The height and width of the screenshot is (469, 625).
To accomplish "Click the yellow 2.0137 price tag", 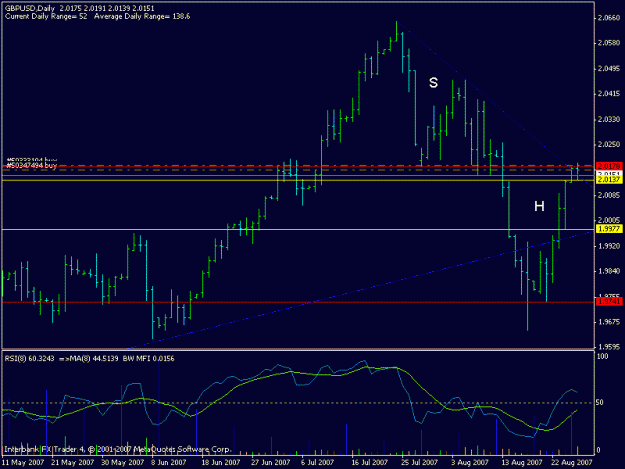I will (x=609, y=180).
